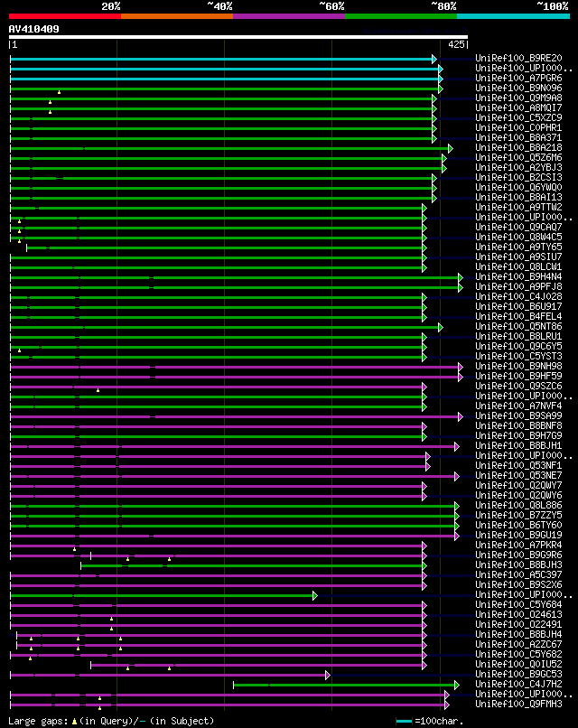Open the UniRef100_B9RE20 hit label

[518, 59]
